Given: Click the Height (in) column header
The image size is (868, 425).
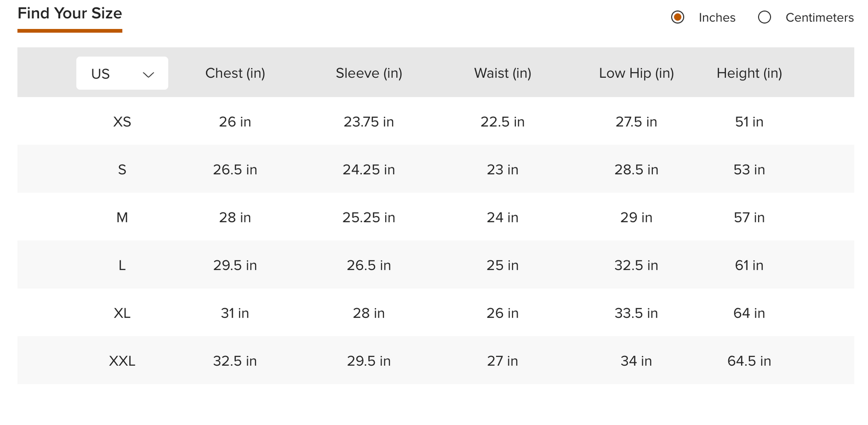Looking at the screenshot, I should point(749,73).
